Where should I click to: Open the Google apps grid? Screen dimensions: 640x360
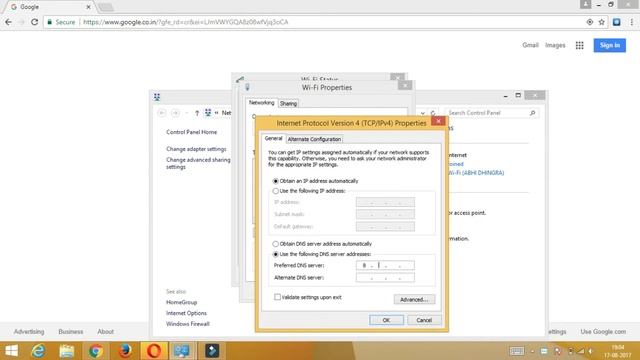(x=579, y=45)
